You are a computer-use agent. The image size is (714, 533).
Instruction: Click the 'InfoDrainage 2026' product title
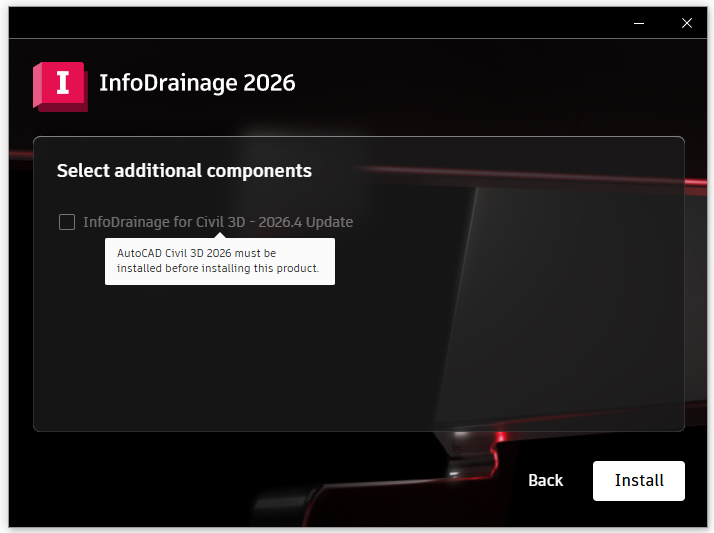[197, 83]
